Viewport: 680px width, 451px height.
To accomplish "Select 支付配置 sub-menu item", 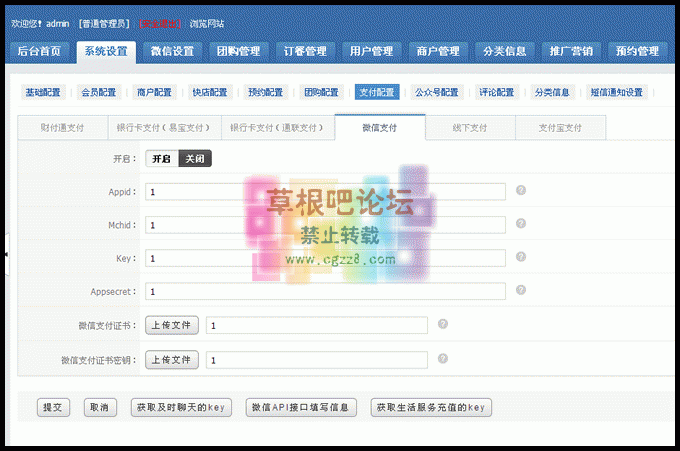I will tap(377, 92).
